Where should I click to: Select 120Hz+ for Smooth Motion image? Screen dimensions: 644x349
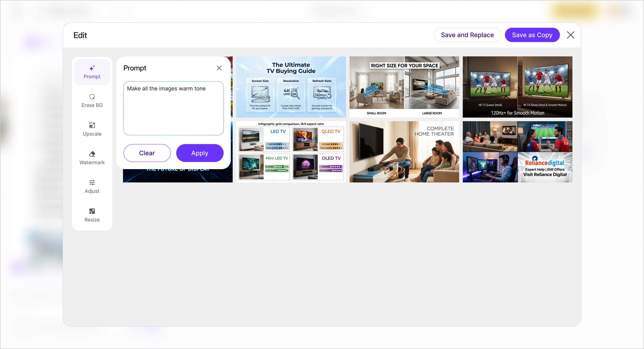pyautogui.click(x=517, y=87)
